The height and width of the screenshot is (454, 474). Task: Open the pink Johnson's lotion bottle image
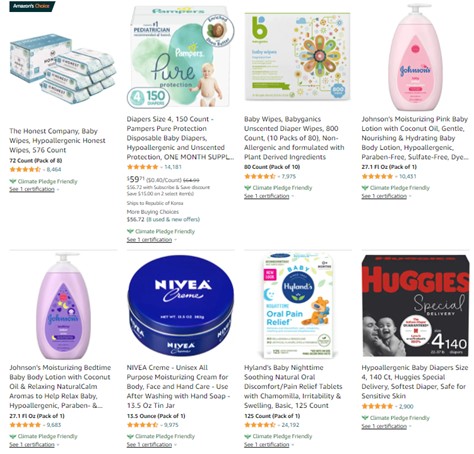point(415,57)
